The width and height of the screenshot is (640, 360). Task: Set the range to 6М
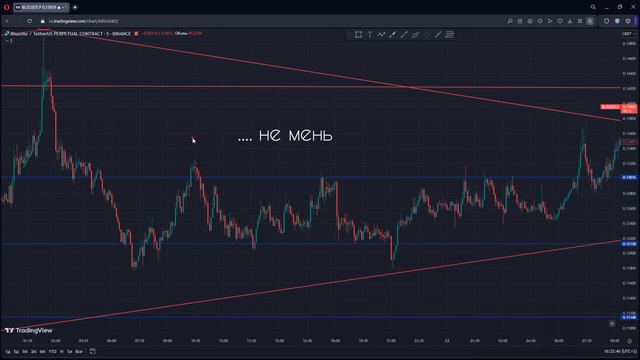point(42,351)
